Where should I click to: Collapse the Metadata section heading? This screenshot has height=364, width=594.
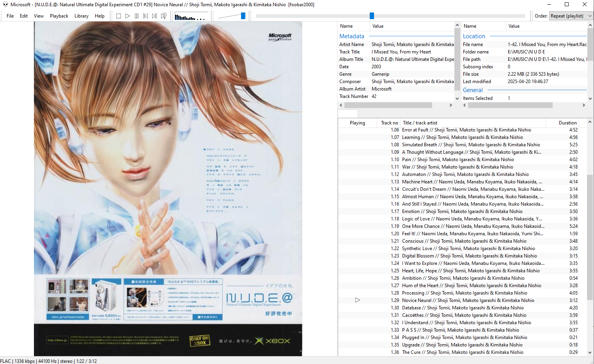click(x=352, y=36)
